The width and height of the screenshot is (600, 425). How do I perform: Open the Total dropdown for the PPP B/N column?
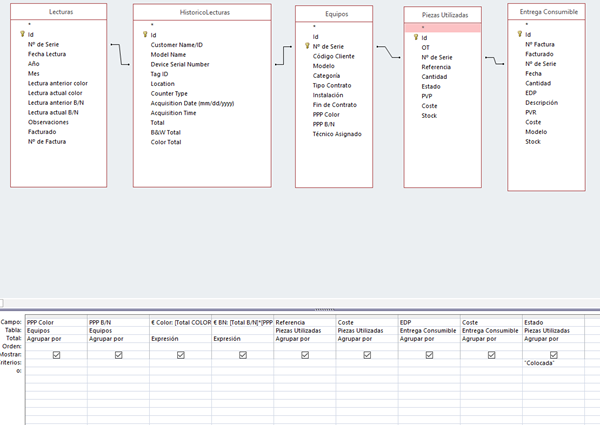pos(117,339)
